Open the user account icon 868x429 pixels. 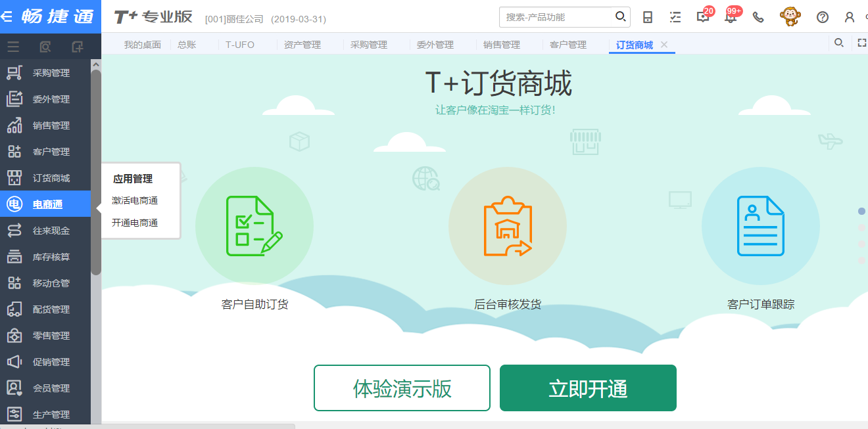pos(850,17)
